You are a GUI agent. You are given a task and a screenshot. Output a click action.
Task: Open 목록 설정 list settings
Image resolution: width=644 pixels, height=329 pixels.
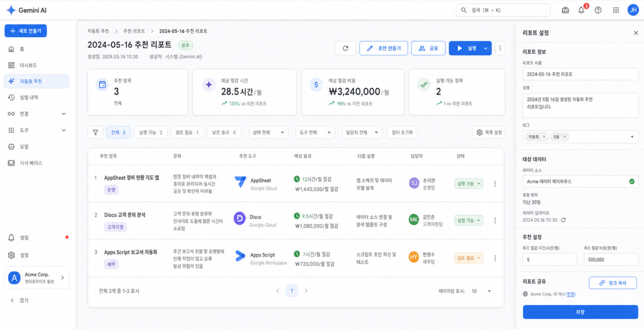(489, 132)
